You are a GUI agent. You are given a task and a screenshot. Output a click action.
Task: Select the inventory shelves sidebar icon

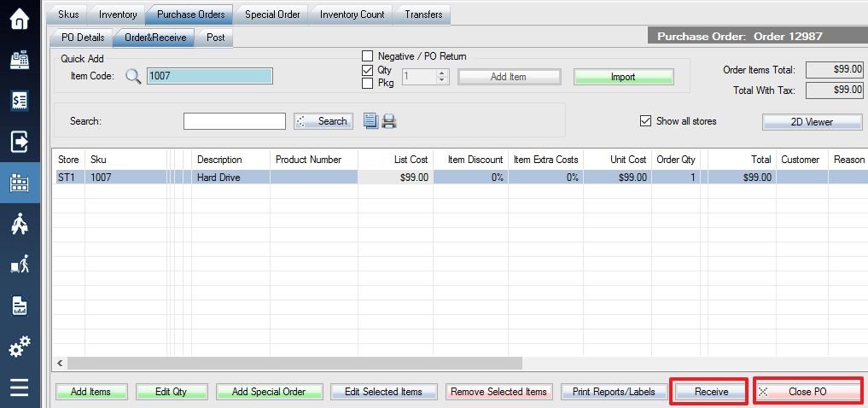tap(20, 183)
